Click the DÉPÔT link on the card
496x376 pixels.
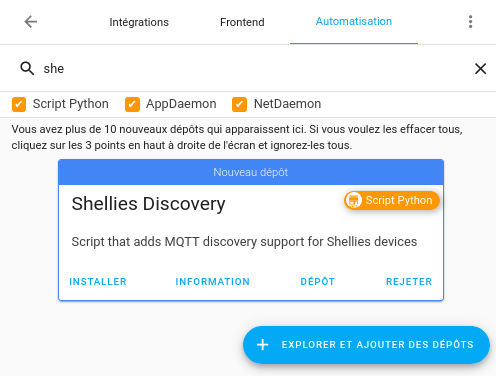pyautogui.click(x=318, y=282)
